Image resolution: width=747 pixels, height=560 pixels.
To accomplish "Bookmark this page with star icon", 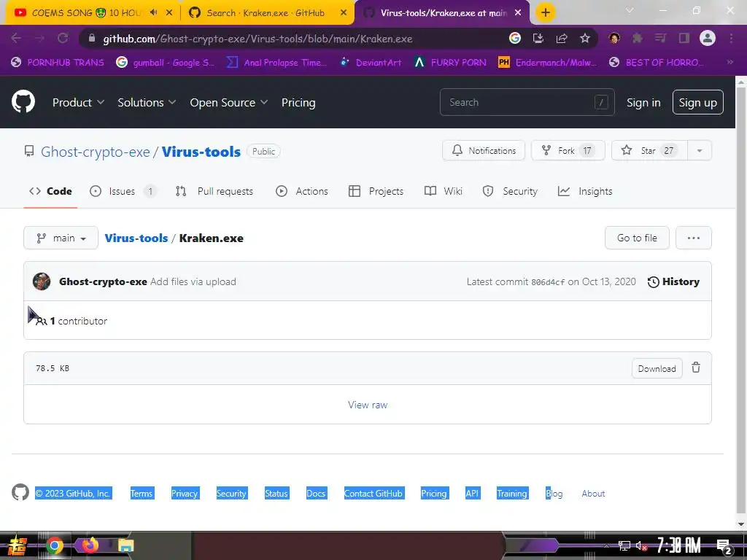I will (x=585, y=38).
